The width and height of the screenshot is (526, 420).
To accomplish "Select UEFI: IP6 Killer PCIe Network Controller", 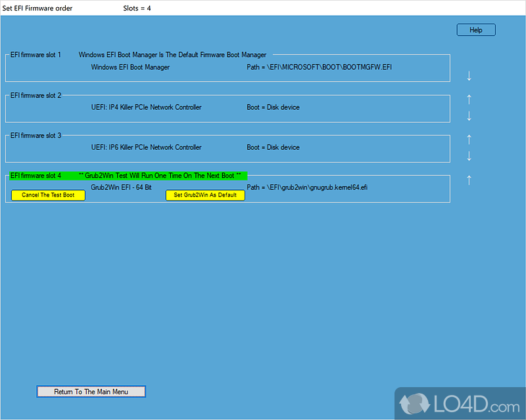I will point(146,147).
